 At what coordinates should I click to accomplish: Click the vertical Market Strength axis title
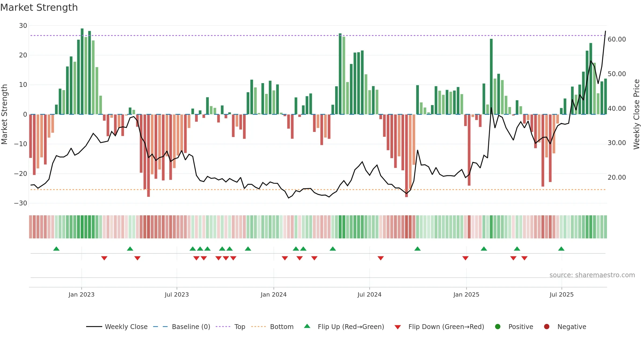coord(5,114)
